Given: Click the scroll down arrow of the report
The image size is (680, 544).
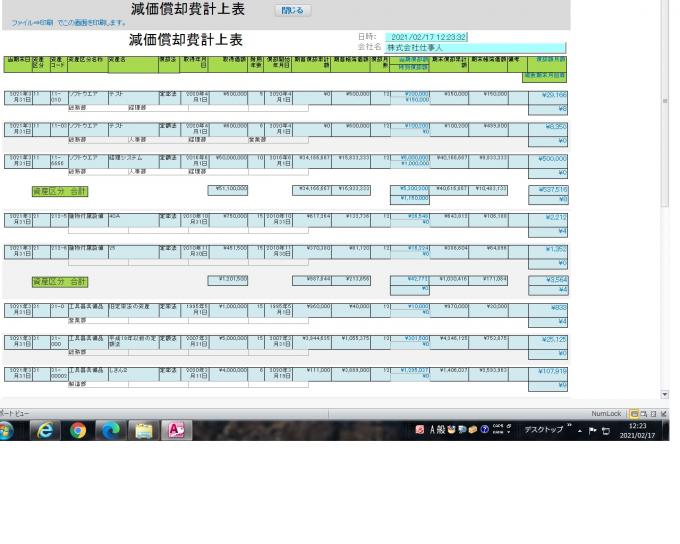Looking at the screenshot, I should coord(665,395).
